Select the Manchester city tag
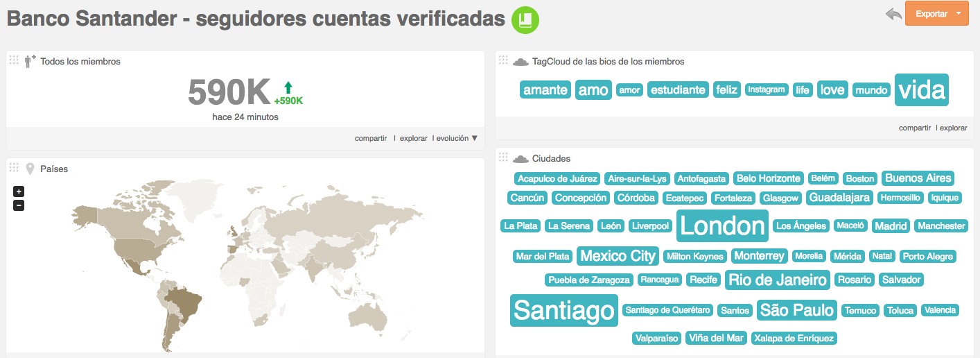980x358 pixels. pos(940,226)
